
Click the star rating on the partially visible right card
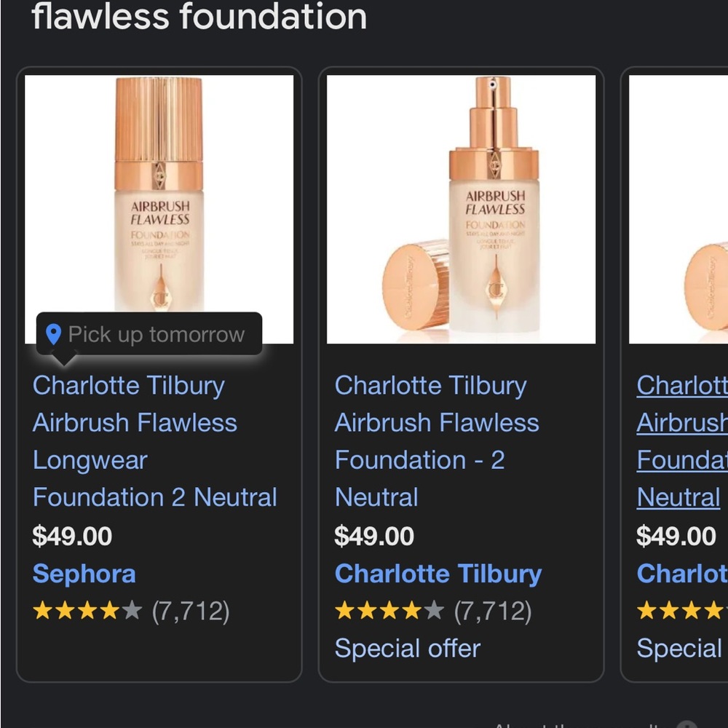point(681,611)
